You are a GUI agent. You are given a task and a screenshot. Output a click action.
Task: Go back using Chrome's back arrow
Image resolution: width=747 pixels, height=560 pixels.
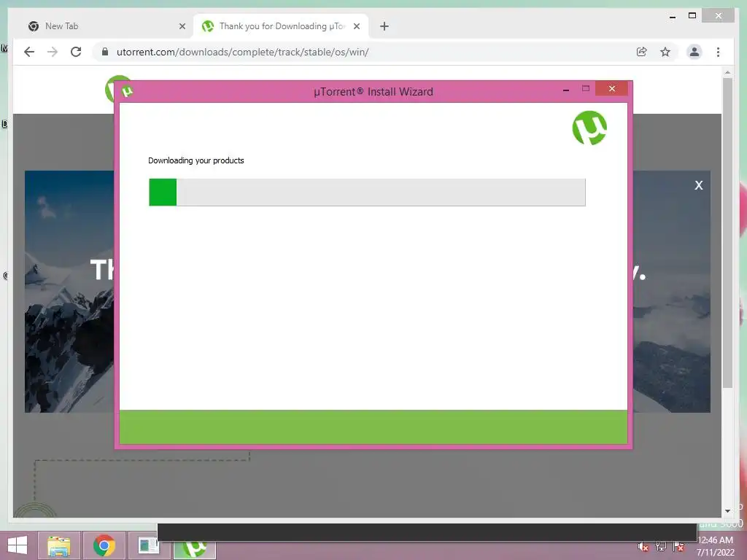pyautogui.click(x=29, y=52)
